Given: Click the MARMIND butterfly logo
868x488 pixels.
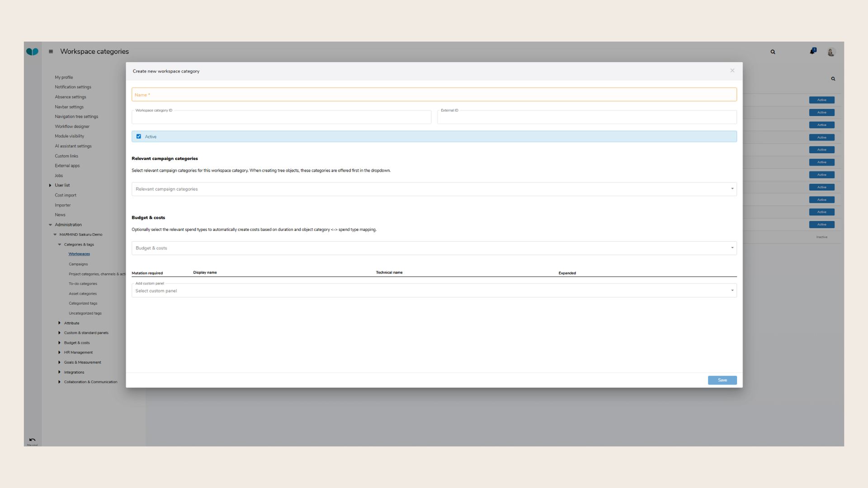Looking at the screenshot, I should click(32, 52).
